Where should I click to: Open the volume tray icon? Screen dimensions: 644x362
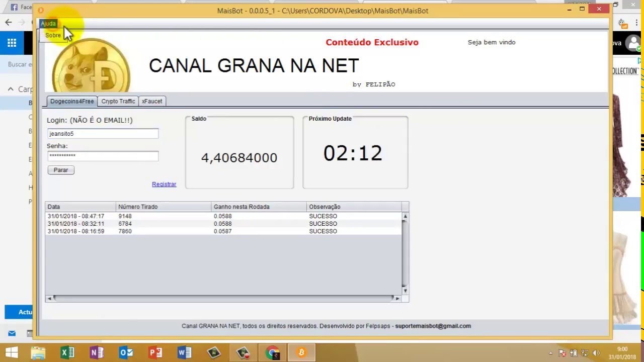(x=596, y=353)
